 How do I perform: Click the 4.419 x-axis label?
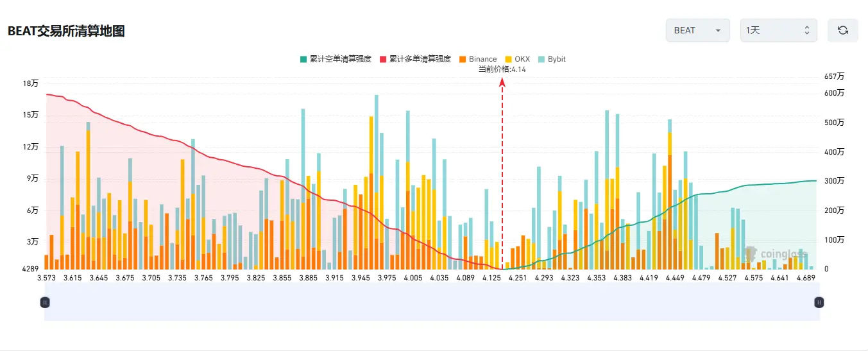[649, 278]
